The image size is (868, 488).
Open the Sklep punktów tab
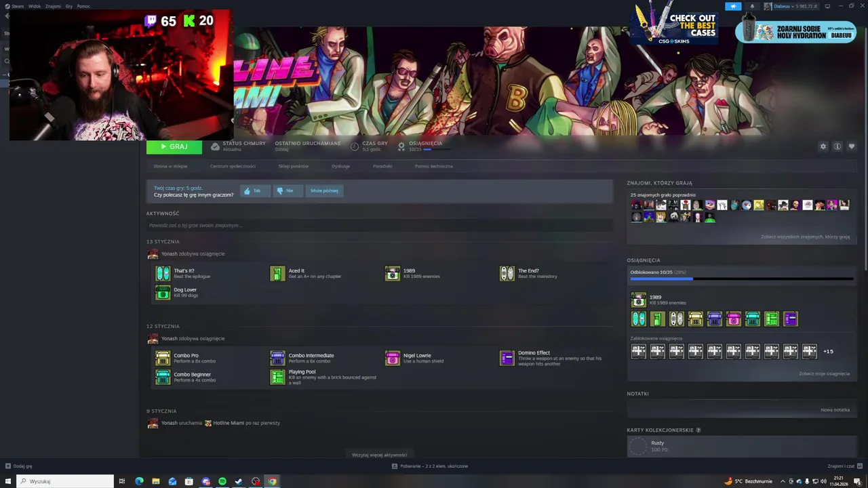[293, 166]
